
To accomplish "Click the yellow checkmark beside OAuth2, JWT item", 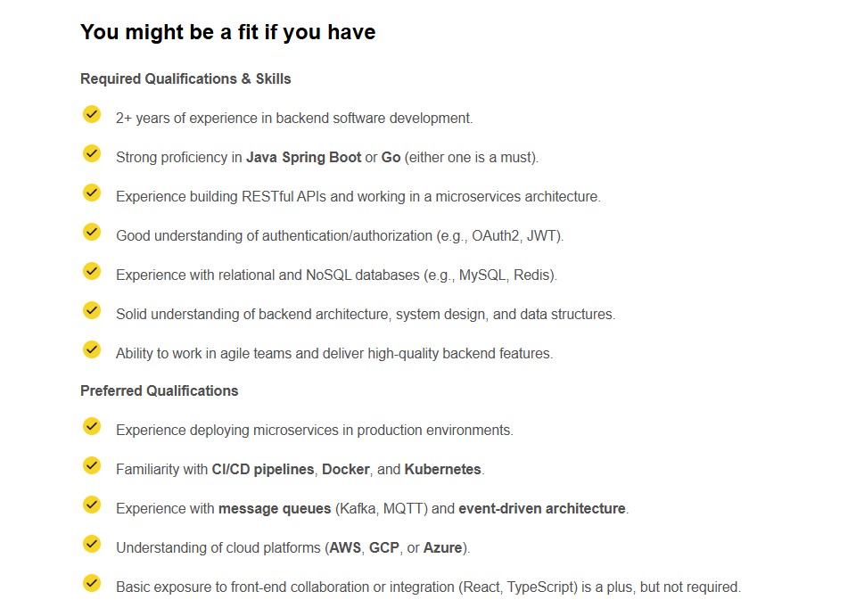I will coord(92,233).
